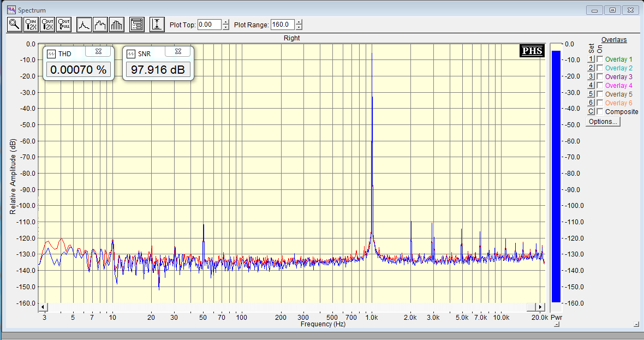Click the SNR panel waveform icon

pos(131,54)
